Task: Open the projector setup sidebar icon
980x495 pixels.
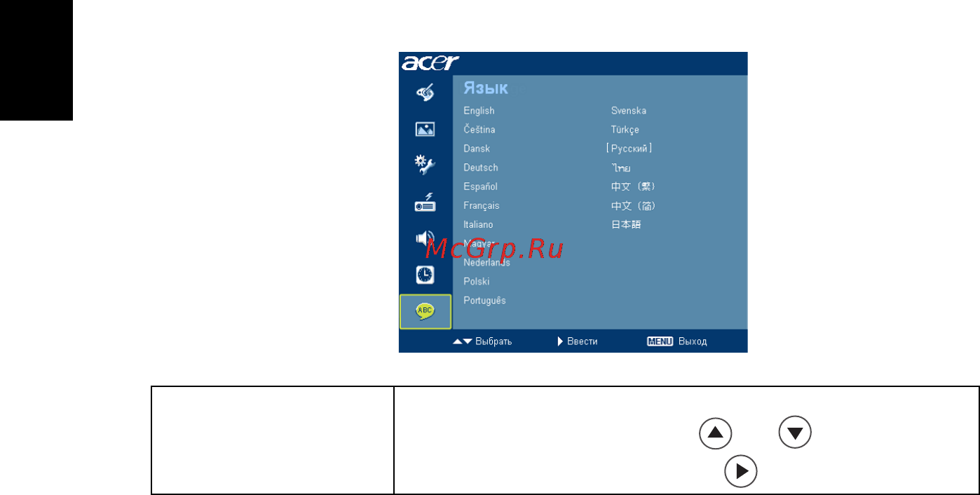Action: pos(425,203)
